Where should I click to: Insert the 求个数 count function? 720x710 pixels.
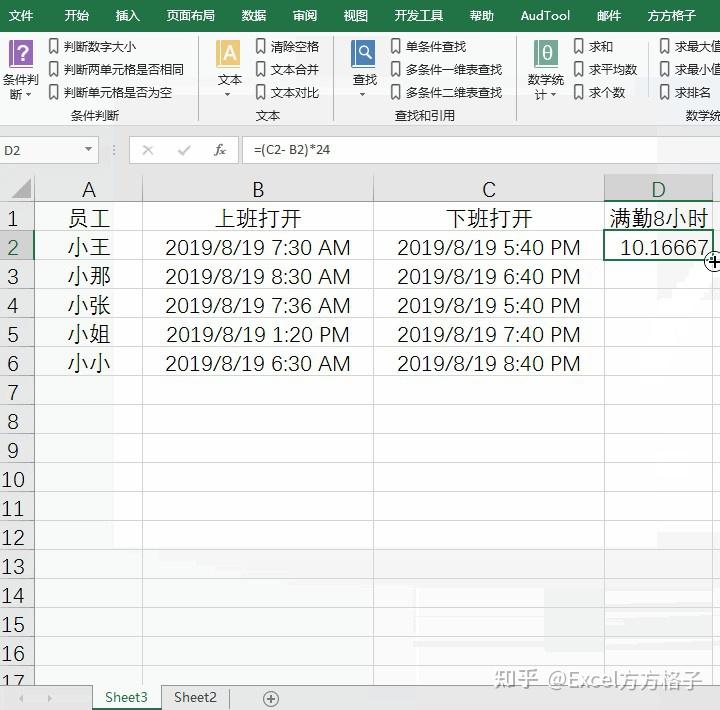tap(600, 92)
